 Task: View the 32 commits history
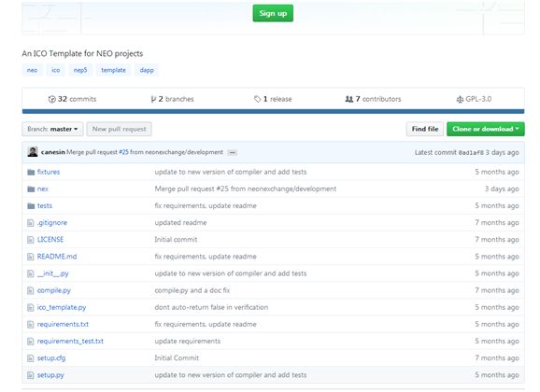(72, 99)
